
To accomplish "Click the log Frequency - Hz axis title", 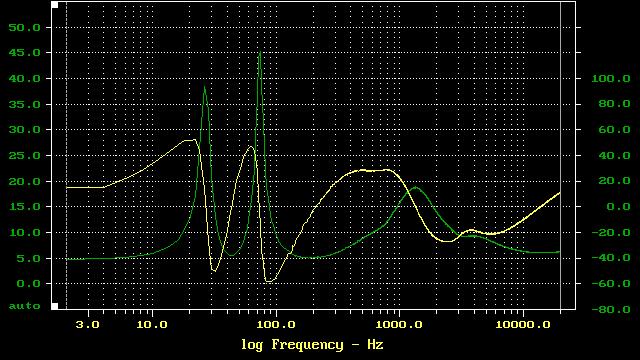I will point(312,345).
